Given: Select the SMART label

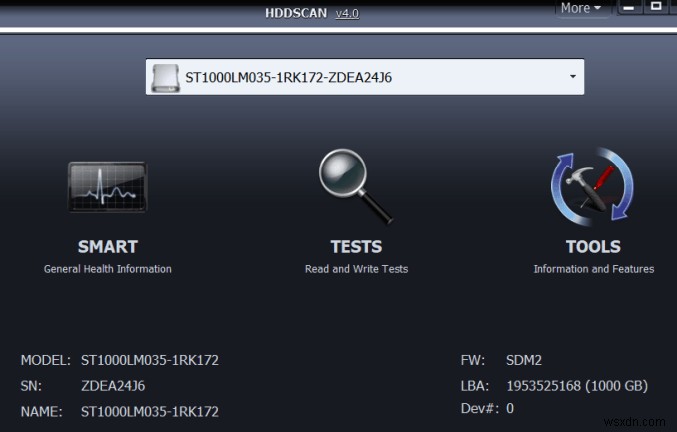Looking at the screenshot, I should (108, 247).
